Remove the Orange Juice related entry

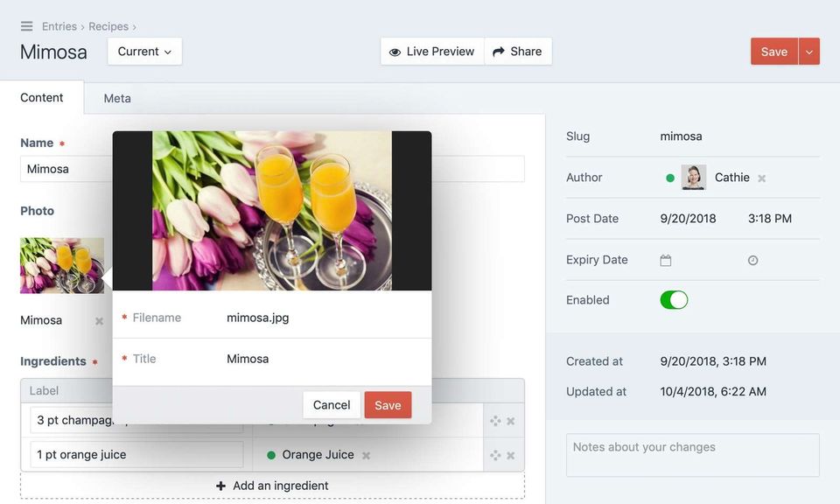click(x=366, y=456)
